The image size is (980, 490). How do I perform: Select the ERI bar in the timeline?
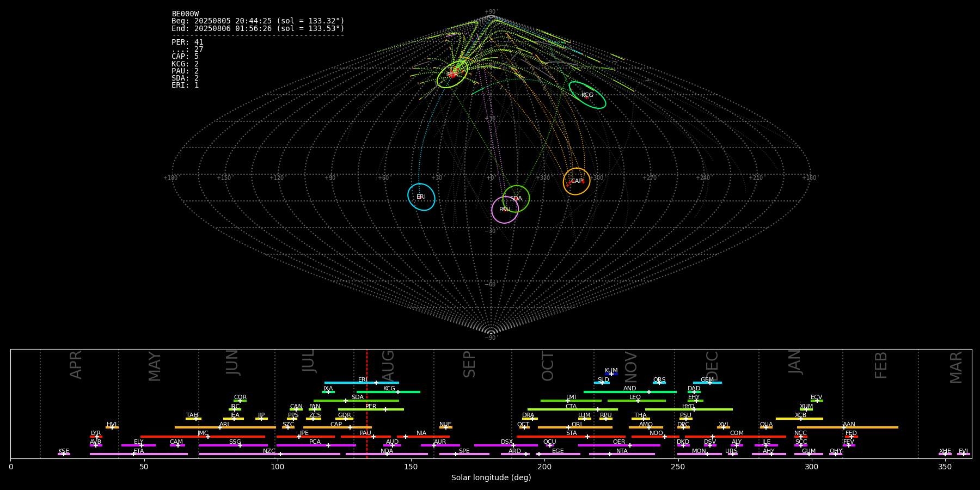click(x=362, y=383)
